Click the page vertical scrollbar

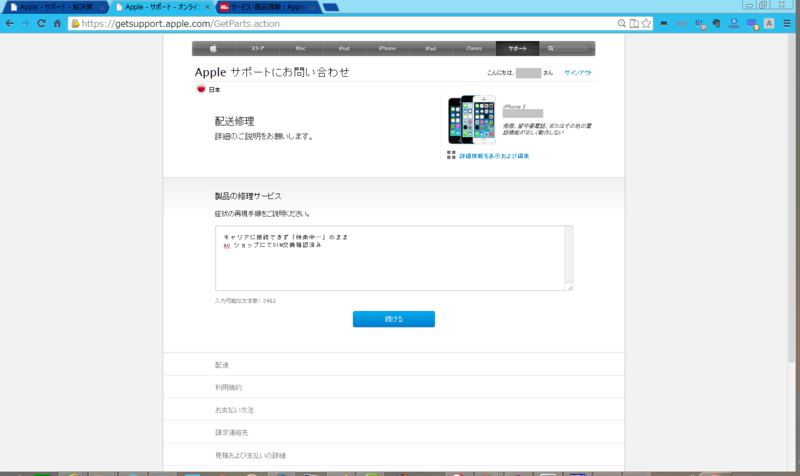792,199
